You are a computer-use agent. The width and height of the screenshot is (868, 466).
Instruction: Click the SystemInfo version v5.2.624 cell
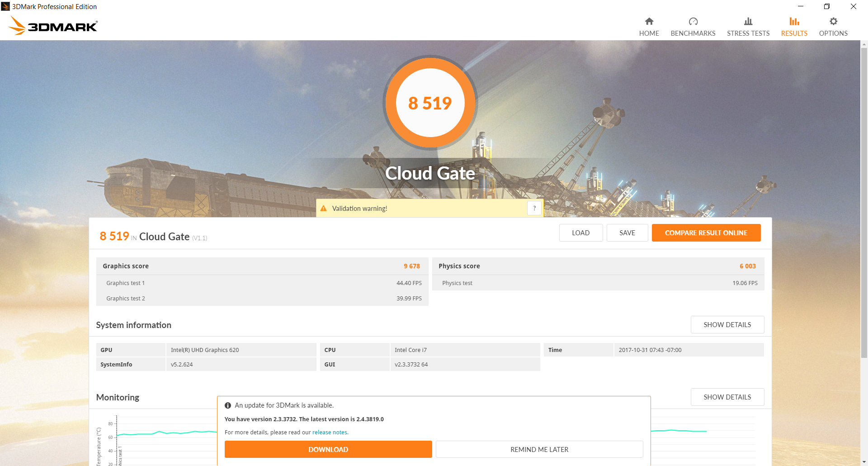241,364
